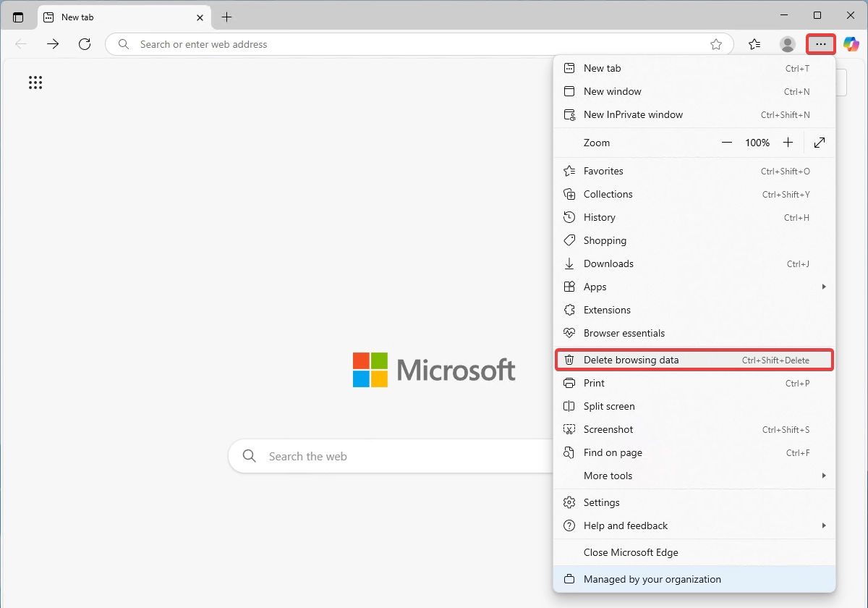The image size is (868, 608).
Task: Click the 100% zoom level value
Action: pos(757,143)
